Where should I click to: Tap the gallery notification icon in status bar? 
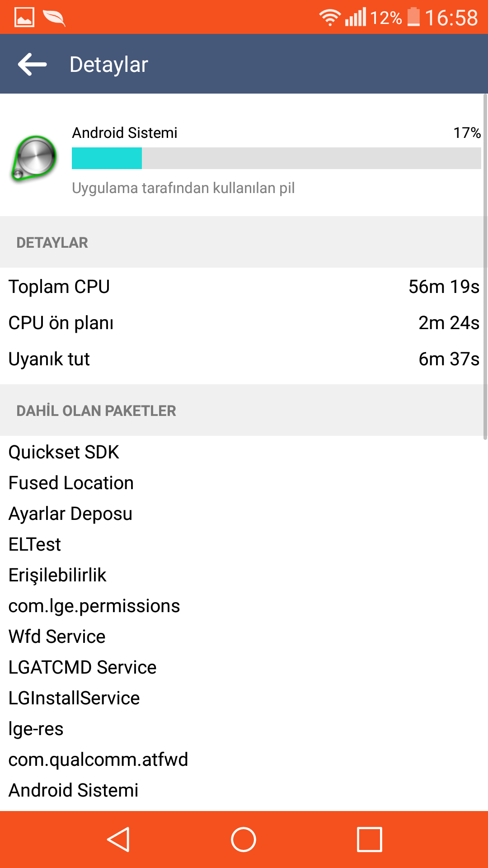coord(24,18)
